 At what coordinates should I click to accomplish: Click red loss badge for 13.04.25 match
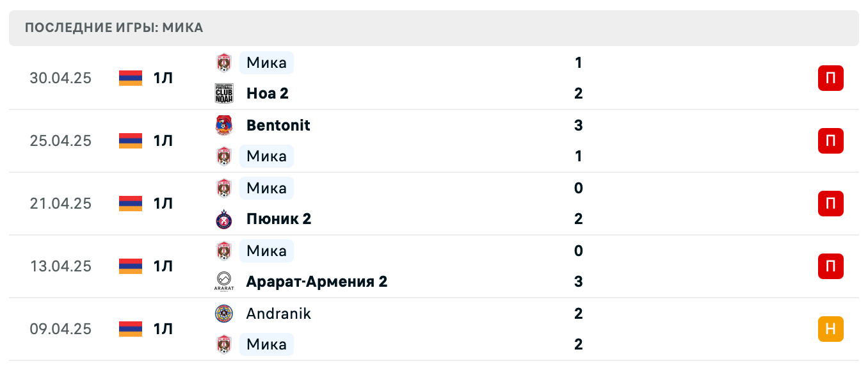pos(830,266)
